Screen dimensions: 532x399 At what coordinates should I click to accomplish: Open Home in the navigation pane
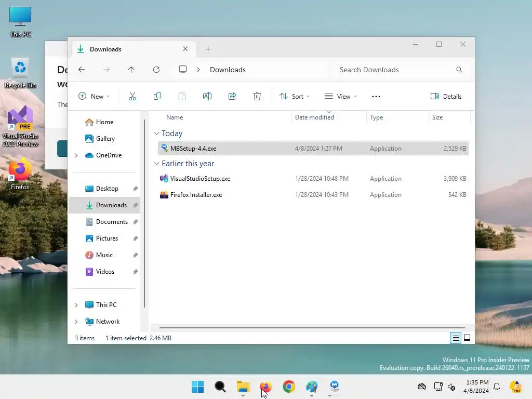[104, 122]
